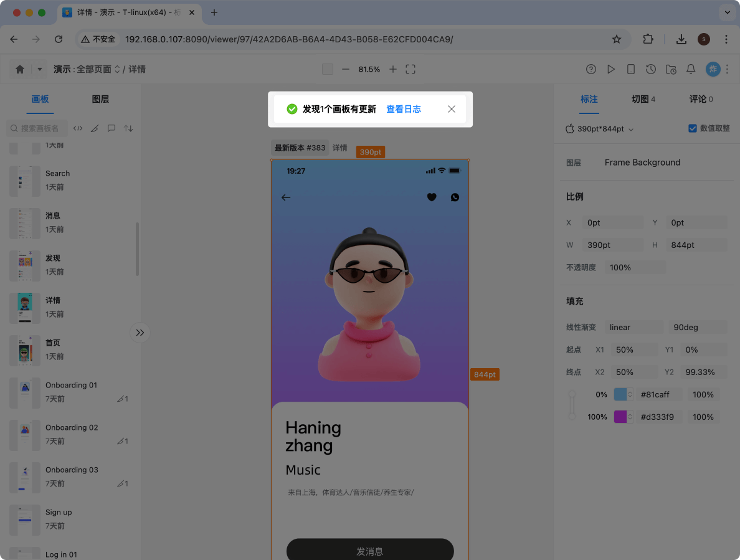Open the viewer toolbar more-options dots

pyautogui.click(x=728, y=69)
